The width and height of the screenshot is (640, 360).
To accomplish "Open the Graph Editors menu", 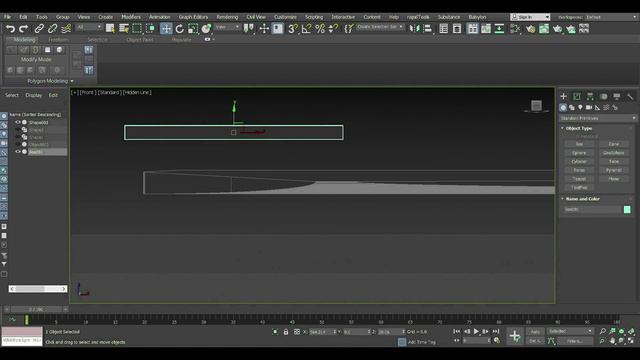I will pos(193,17).
